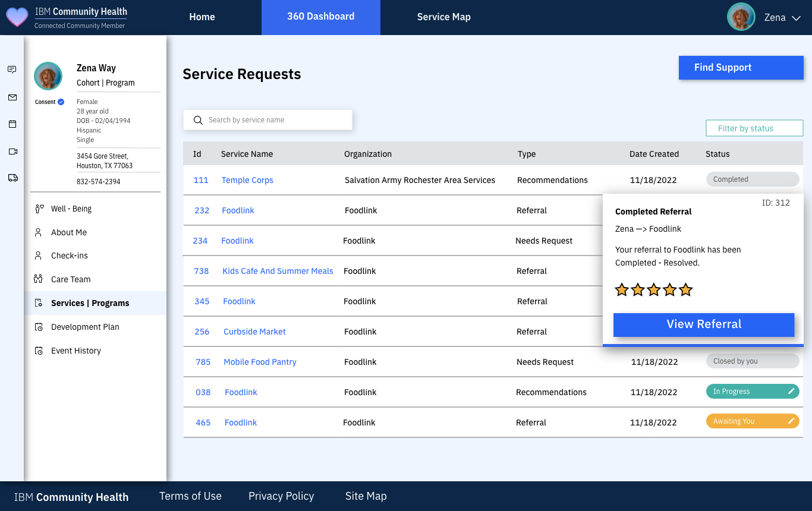The height and width of the screenshot is (511, 812).
Task: Click the Find Support button
Action: tap(741, 68)
